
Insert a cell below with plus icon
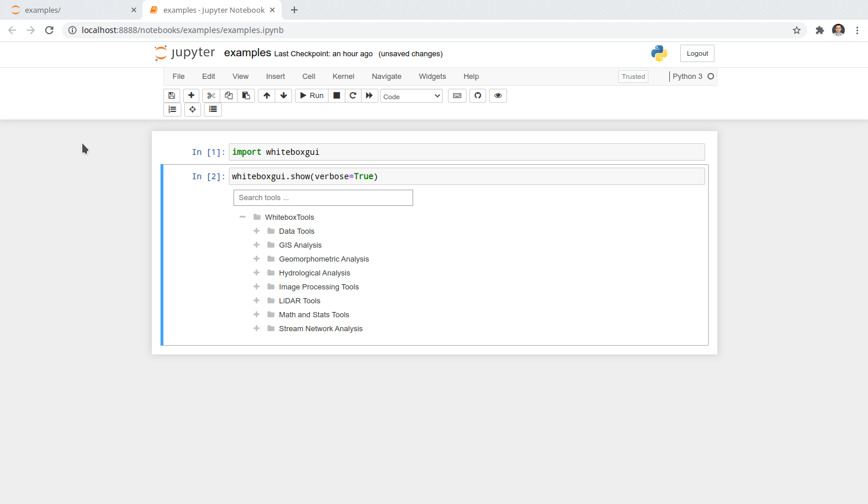(x=191, y=96)
